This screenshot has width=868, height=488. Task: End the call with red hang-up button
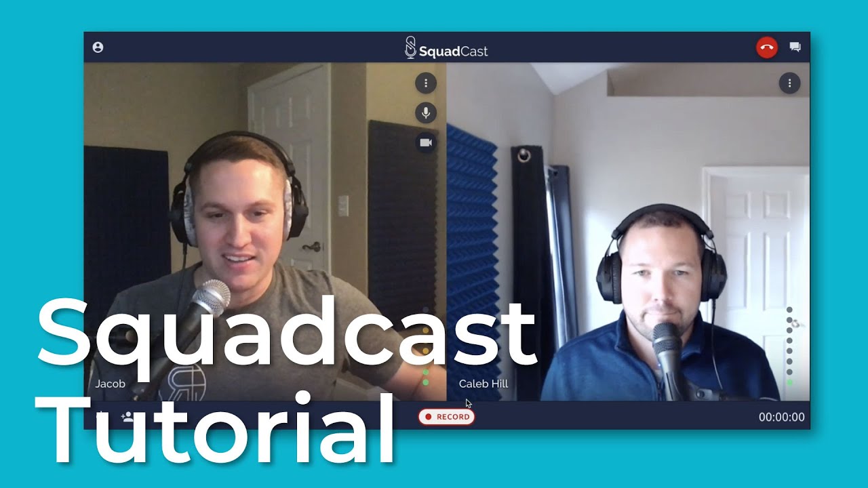tap(767, 47)
